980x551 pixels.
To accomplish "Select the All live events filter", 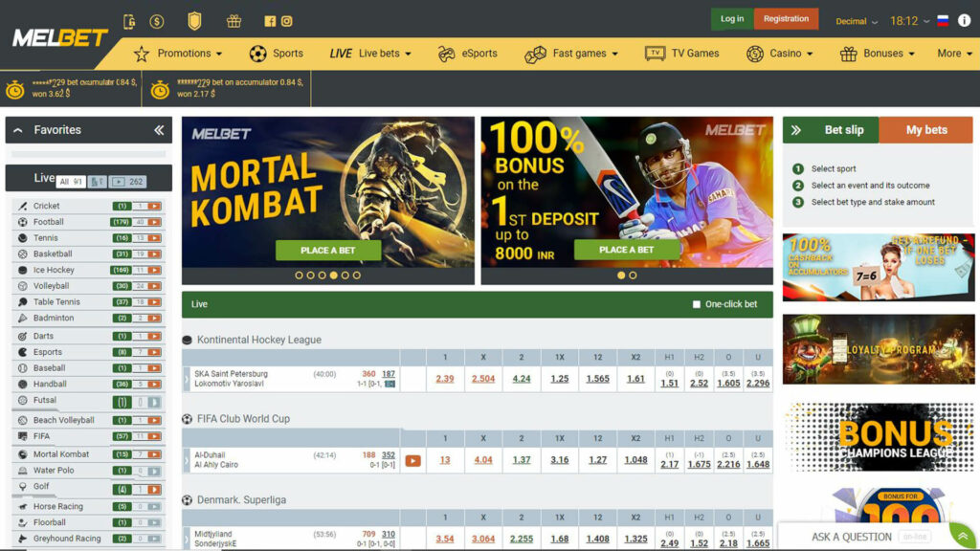I will coord(71,182).
